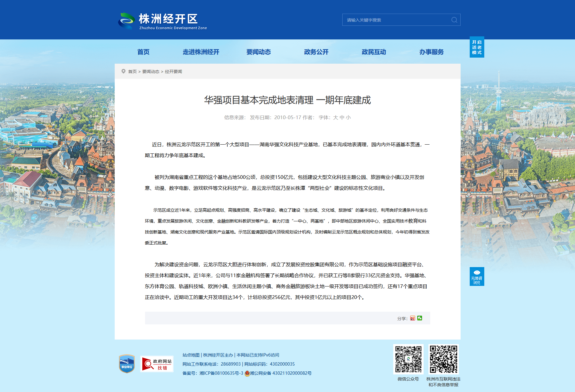
Task: Share article via Weibo icon
Action: (412, 318)
